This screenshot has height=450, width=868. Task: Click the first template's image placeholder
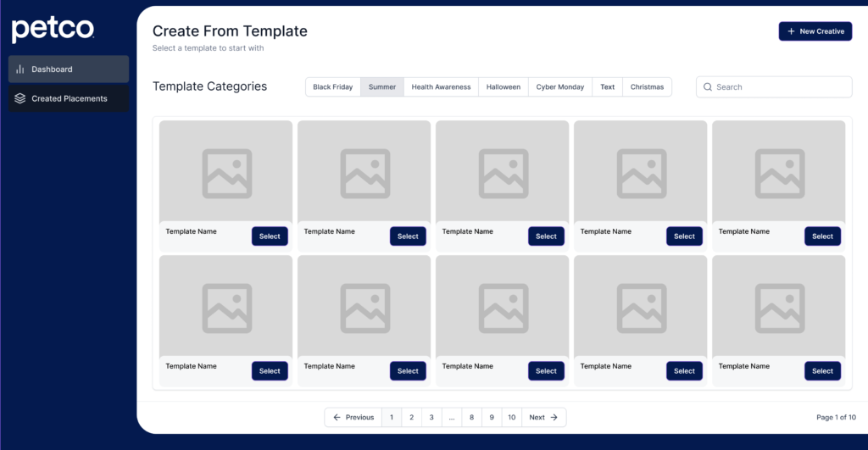[x=226, y=172]
